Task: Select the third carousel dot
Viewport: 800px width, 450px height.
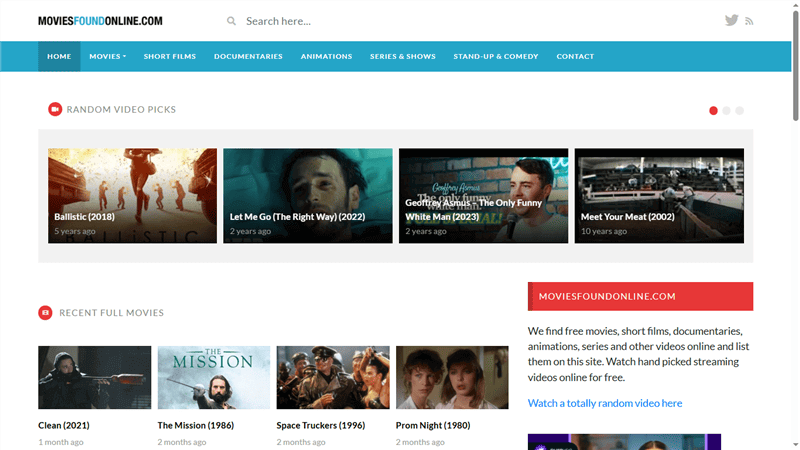Action: click(740, 111)
